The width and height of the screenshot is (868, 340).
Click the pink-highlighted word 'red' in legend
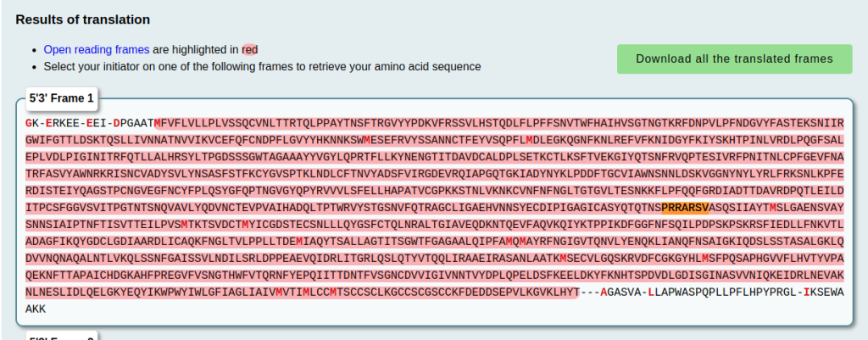point(250,49)
